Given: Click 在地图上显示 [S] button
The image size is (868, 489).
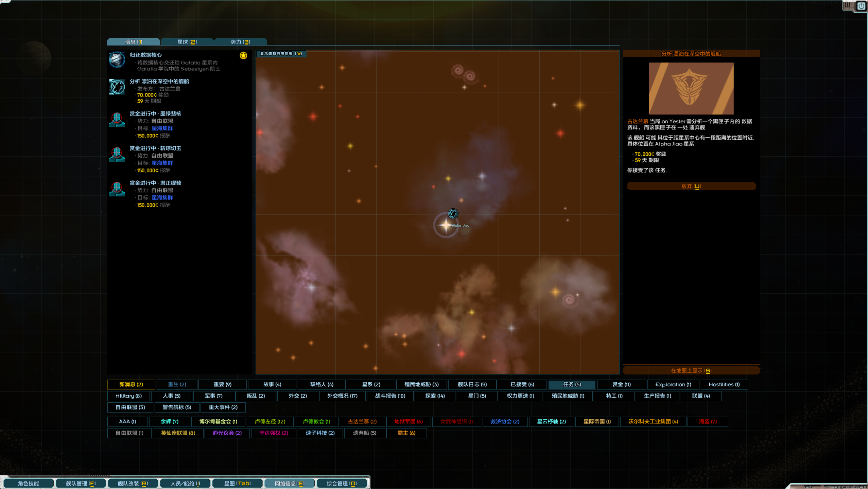Looking at the screenshot, I should 691,370.
